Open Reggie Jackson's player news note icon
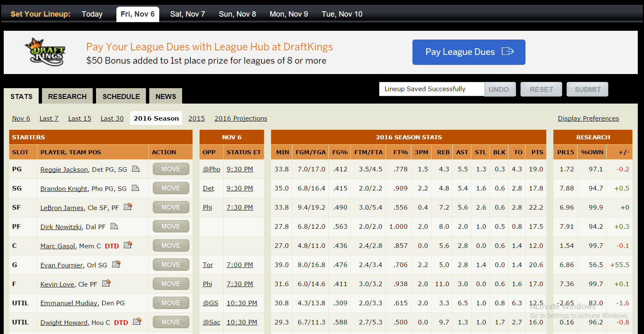This screenshot has width=644, height=334. click(x=136, y=169)
